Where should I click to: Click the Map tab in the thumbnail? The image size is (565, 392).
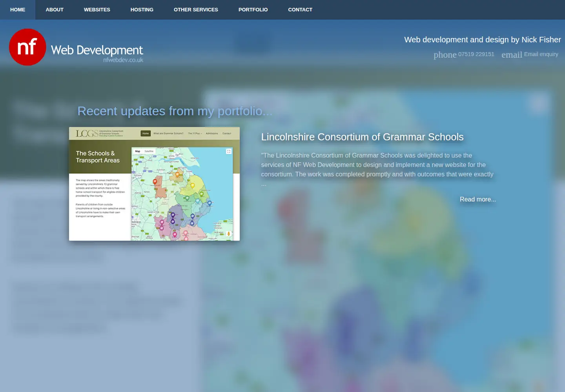tap(138, 151)
